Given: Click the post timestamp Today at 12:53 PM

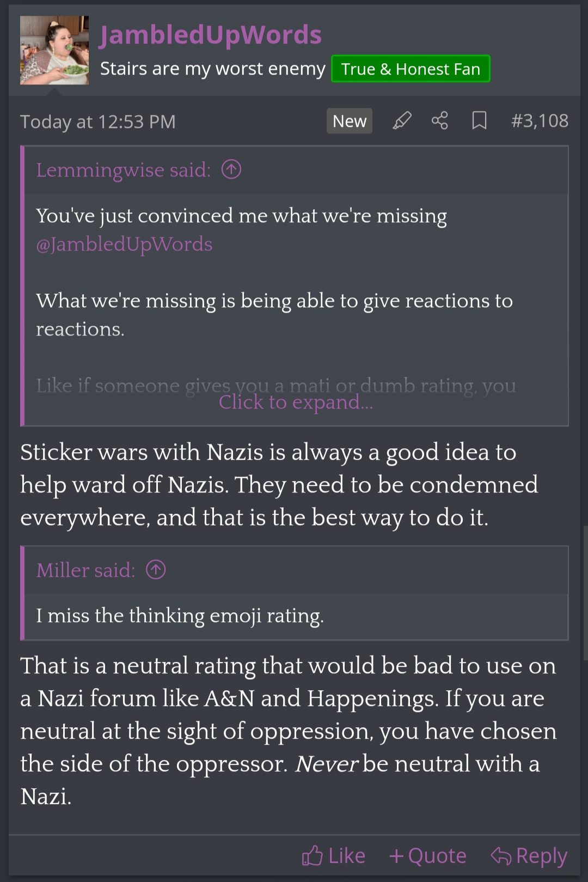Looking at the screenshot, I should pyautogui.click(x=98, y=121).
